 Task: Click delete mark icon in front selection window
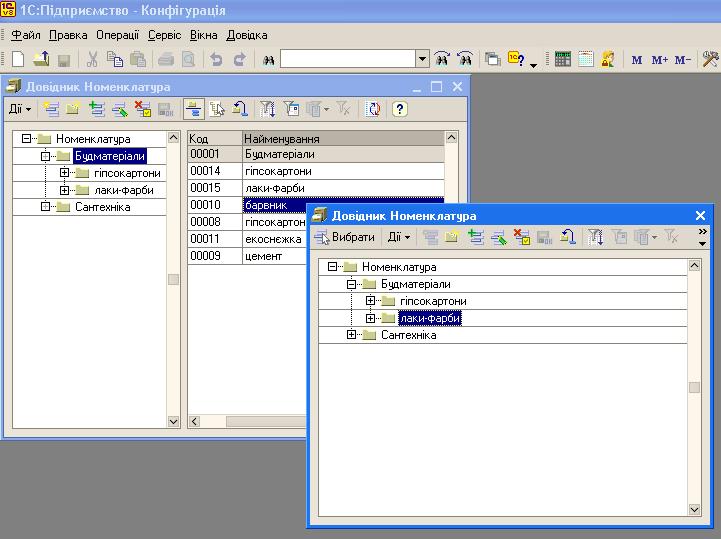(522, 237)
